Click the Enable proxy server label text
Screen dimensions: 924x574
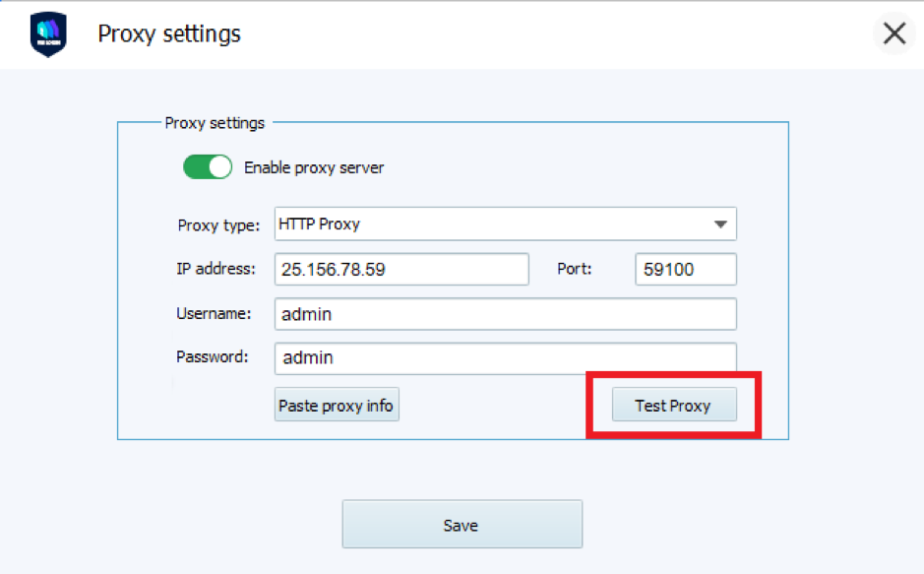(x=314, y=168)
